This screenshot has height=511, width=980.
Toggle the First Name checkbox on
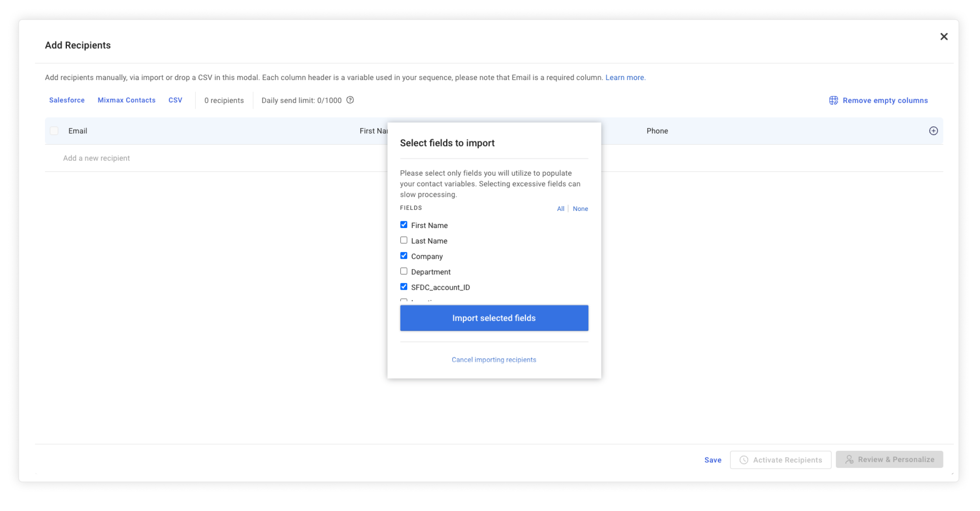click(404, 224)
